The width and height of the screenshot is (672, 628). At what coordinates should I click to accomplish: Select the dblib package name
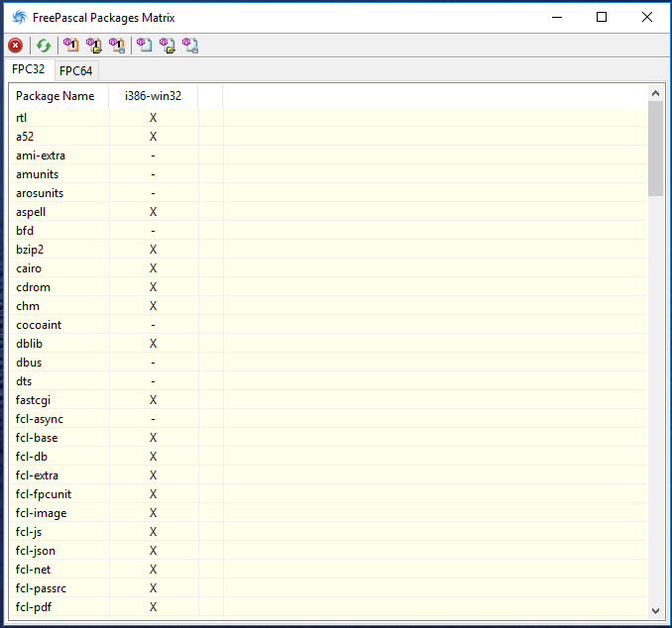[x=29, y=344]
